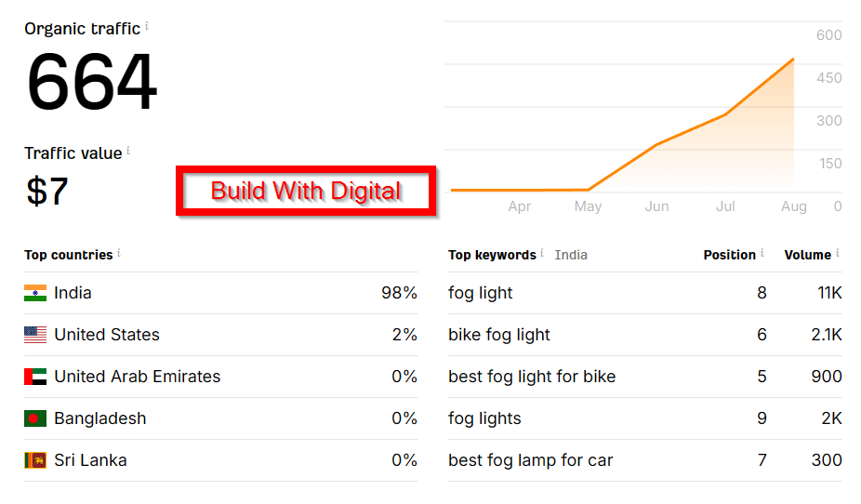Click the info icon beside Volume
Viewport: 861px width, 504px height.
click(x=837, y=253)
